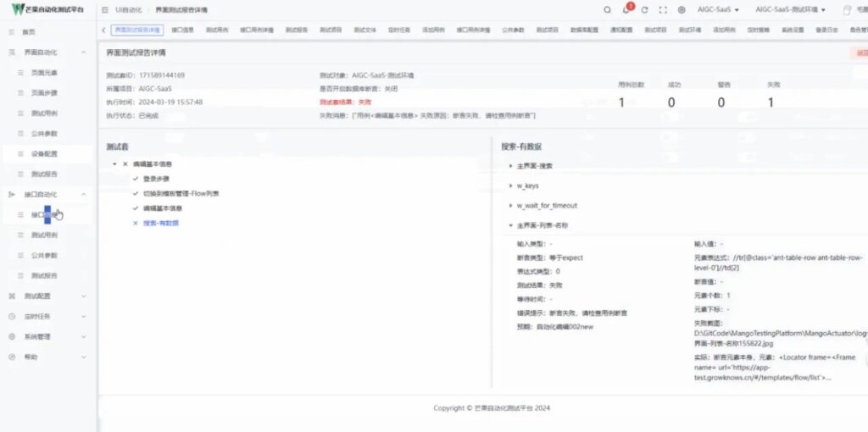Click the clock icon beside 定时任务
The image size is (868, 432).
click(12, 317)
